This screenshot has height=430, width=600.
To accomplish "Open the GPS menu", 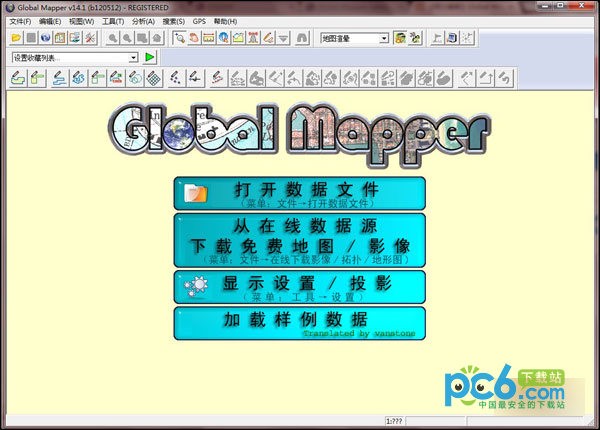I will [x=199, y=21].
